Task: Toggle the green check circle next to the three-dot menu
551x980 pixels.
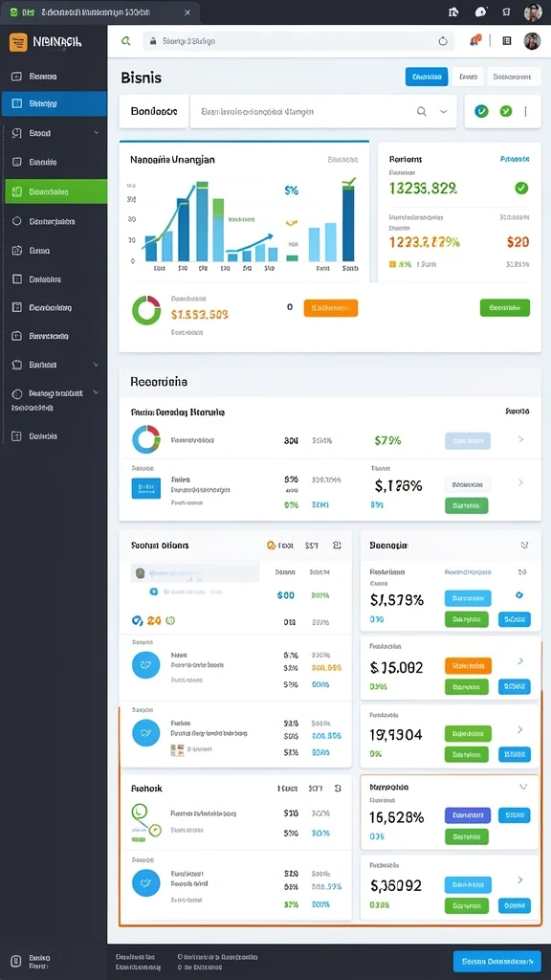Action: (505, 111)
